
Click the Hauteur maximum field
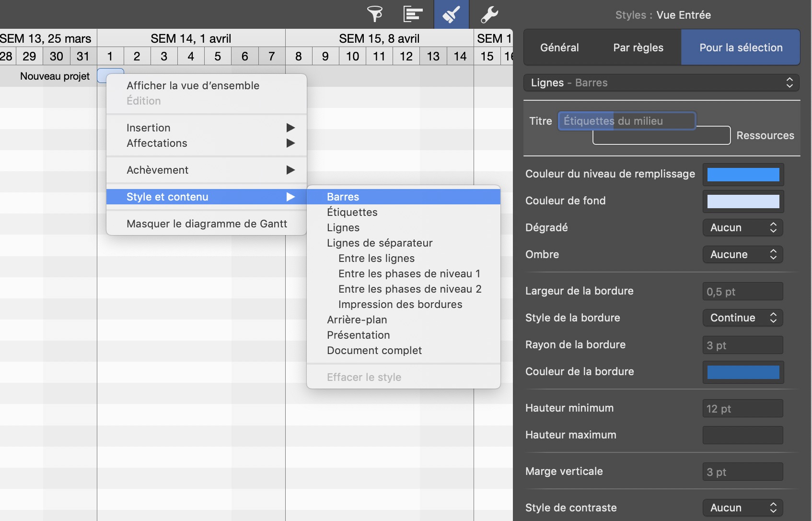point(742,435)
